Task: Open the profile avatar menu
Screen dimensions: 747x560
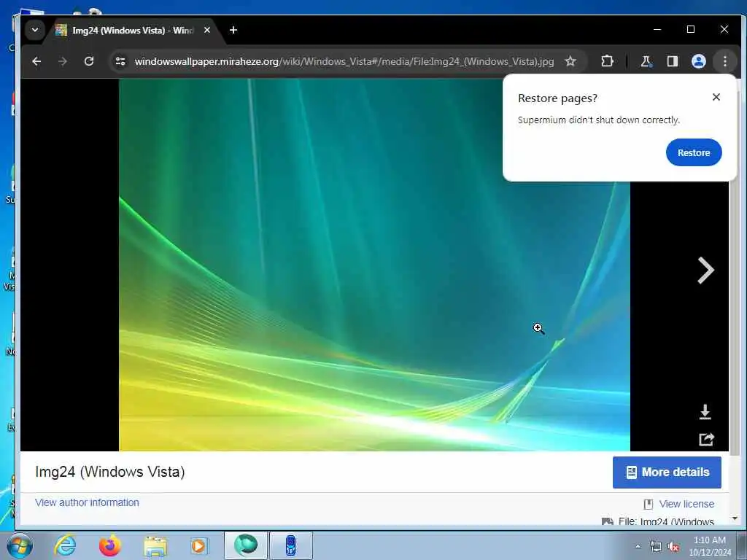Action: tap(698, 61)
